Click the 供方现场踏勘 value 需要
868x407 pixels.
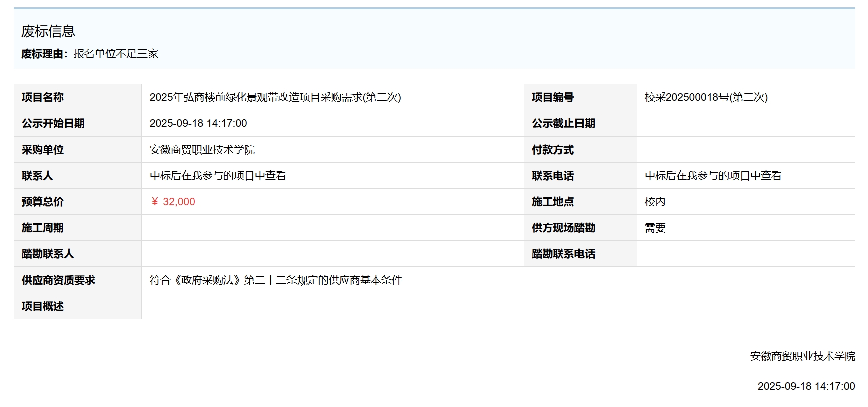click(655, 228)
